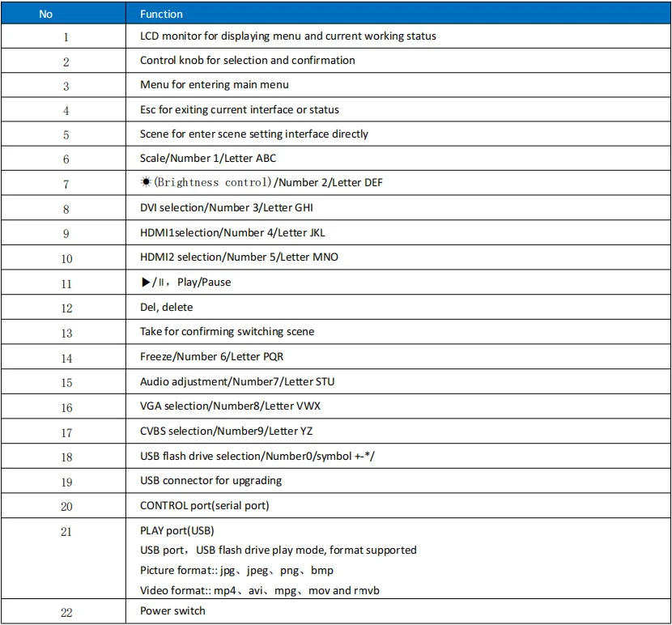Click the Scene setting interface row

pos(253,134)
